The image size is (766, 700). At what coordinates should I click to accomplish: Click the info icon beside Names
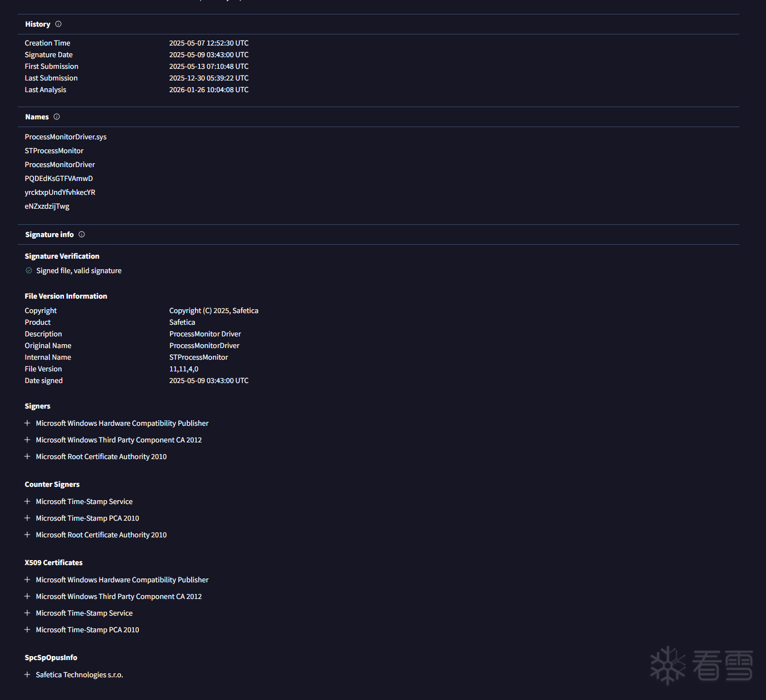[x=57, y=117]
